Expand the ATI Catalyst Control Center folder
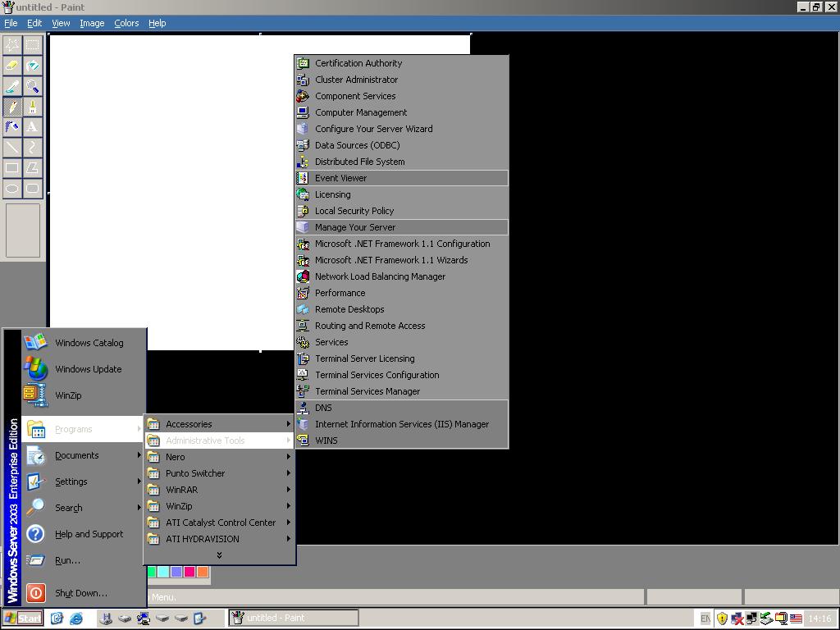 [220, 523]
